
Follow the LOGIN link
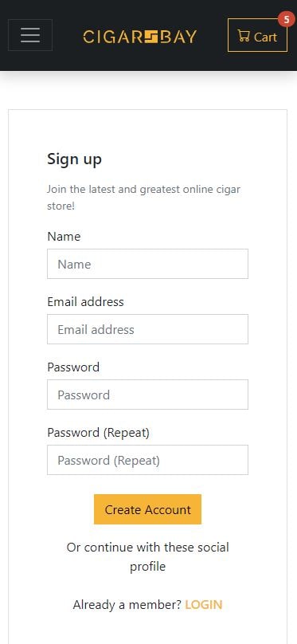[x=204, y=605]
